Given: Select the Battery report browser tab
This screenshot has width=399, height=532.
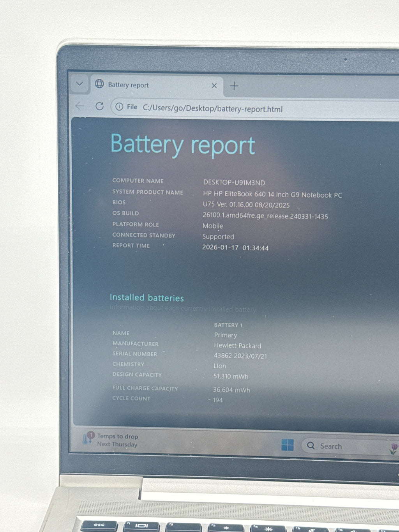Looking at the screenshot, I should click(x=157, y=85).
